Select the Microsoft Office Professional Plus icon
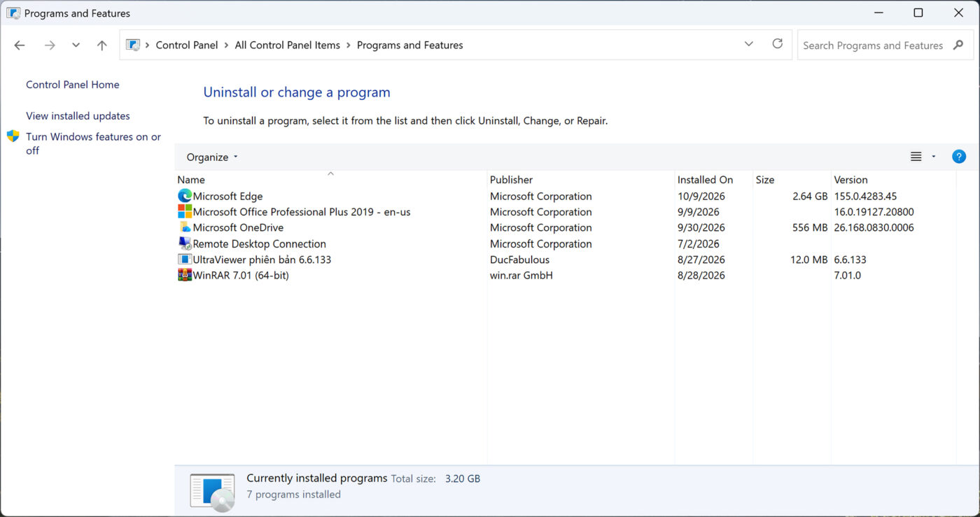 185,212
